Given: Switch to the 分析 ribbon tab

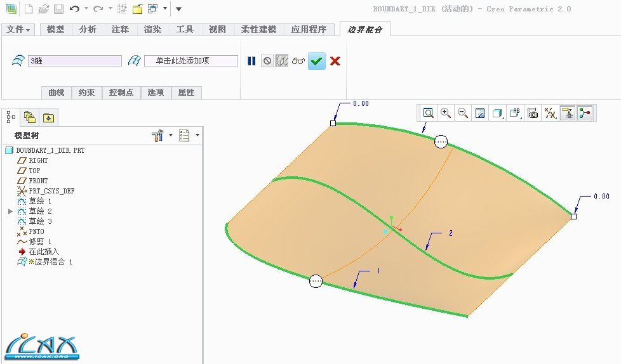Looking at the screenshot, I should (88, 30).
